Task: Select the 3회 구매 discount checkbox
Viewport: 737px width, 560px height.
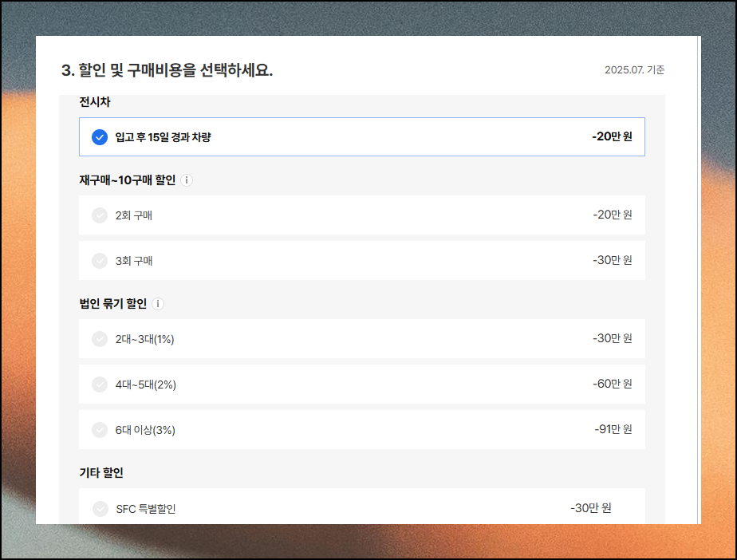Action: coord(100,261)
